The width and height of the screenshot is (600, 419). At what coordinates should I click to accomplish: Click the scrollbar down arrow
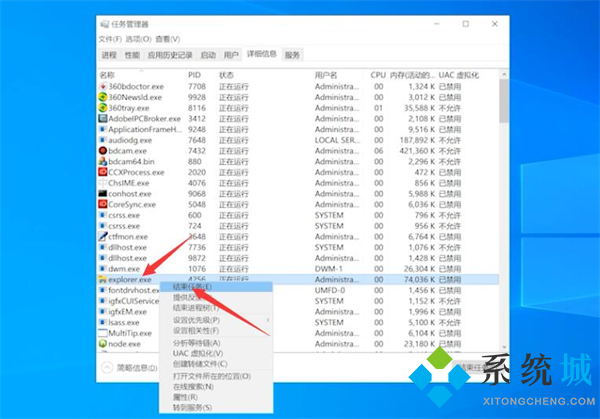coord(504,347)
